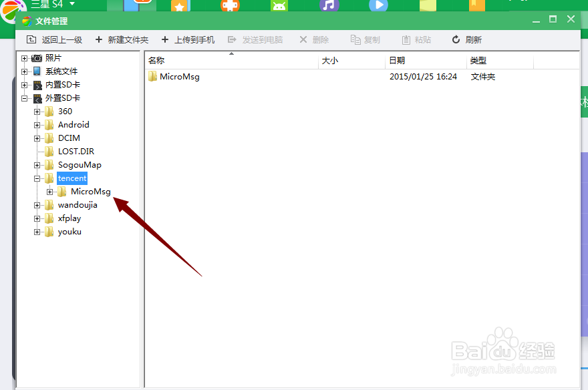The width and height of the screenshot is (588, 390).
Task: Open the orange bookmark icon in top bar
Action: (x=477, y=5)
